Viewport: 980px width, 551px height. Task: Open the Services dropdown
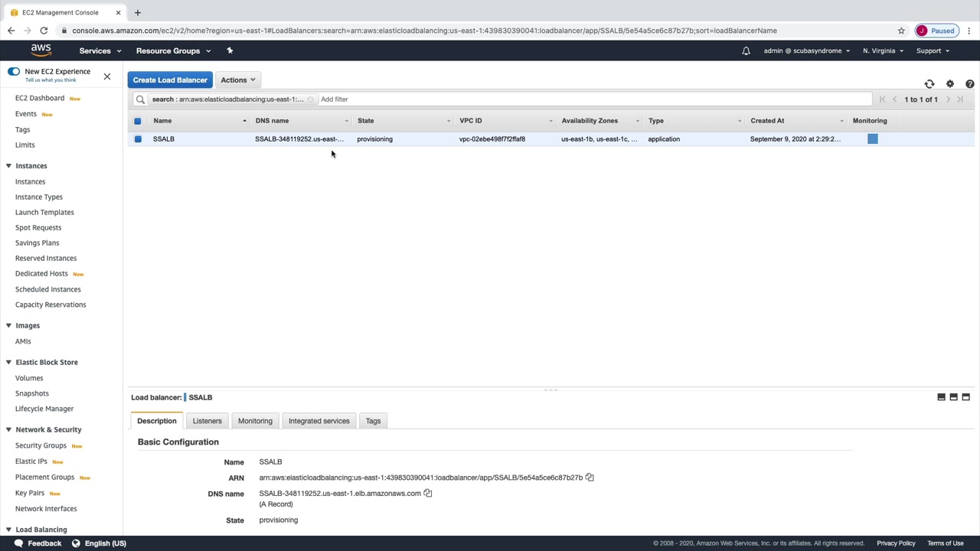(x=100, y=51)
